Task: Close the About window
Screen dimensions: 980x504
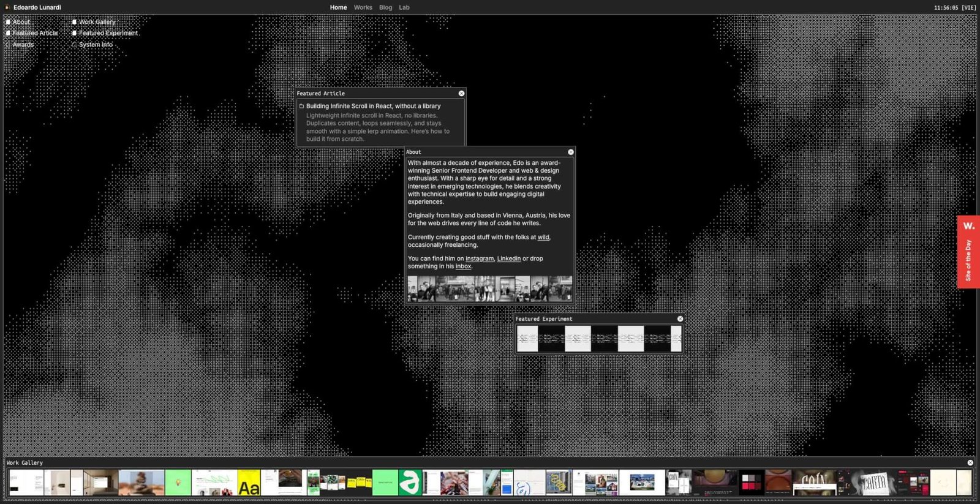Action: [x=570, y=152]
